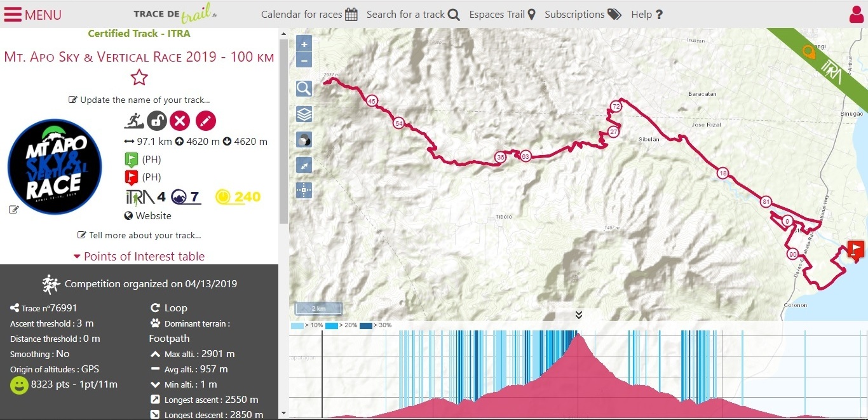Click the Mt Apo race logo
The height and width of the screenshot is (420, 868).
(55, 166)
